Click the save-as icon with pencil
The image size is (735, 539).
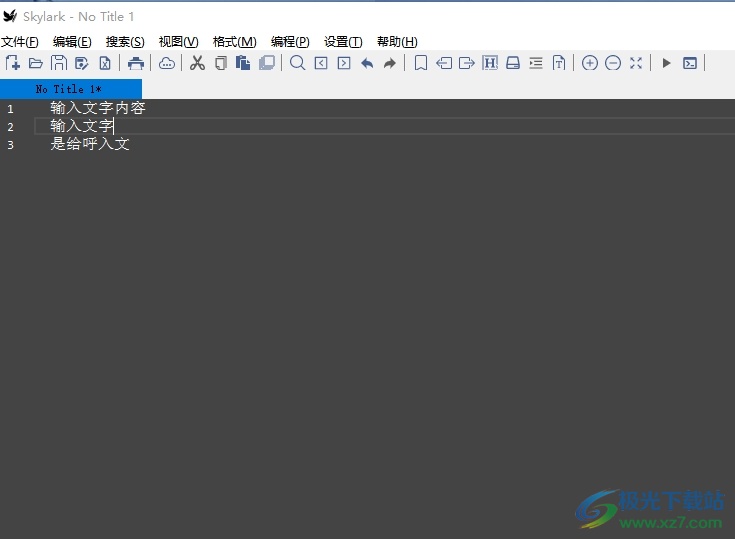tap(82, 63)
